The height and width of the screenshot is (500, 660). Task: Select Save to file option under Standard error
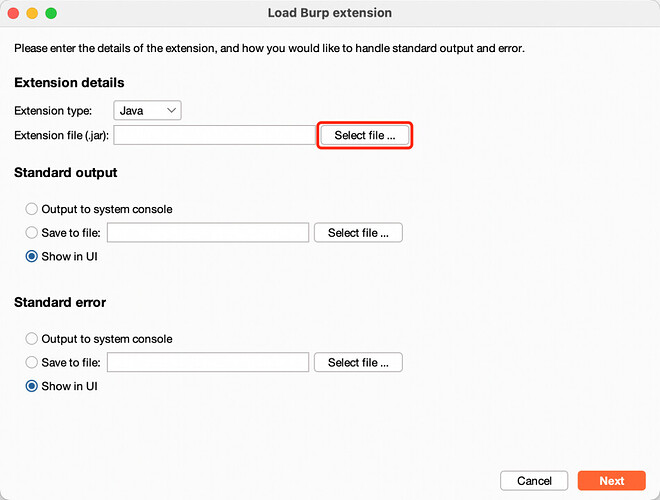[x=33, y=363]
